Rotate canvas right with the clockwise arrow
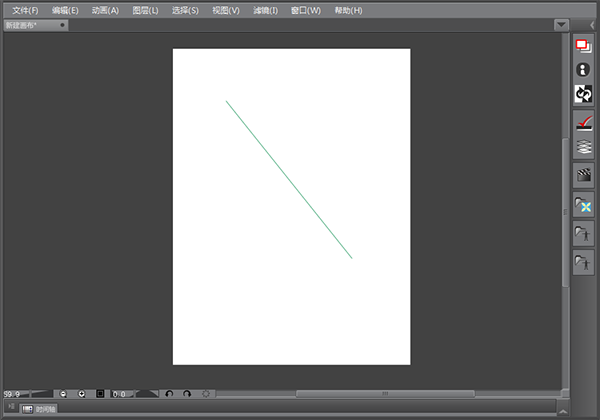This screenshot has width=600, height=420. click(187, 394)
